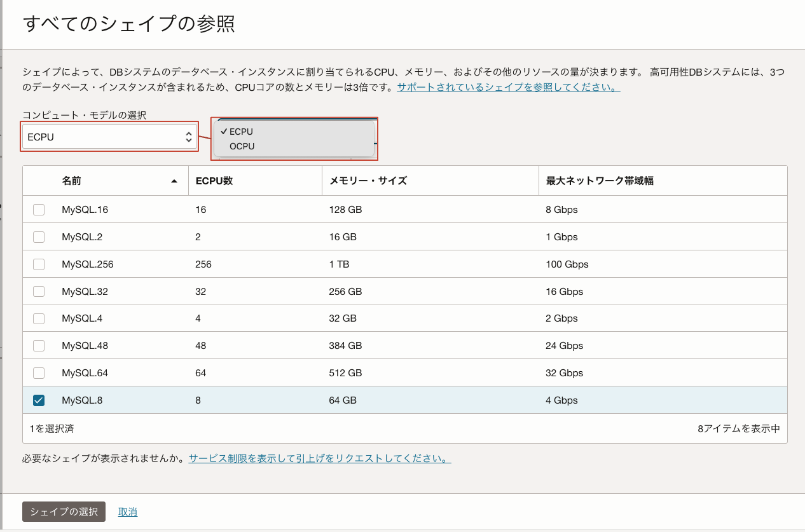Click the MySQL.32 name cell
Viewport: 805px width, 532px height.
[85, 291]
